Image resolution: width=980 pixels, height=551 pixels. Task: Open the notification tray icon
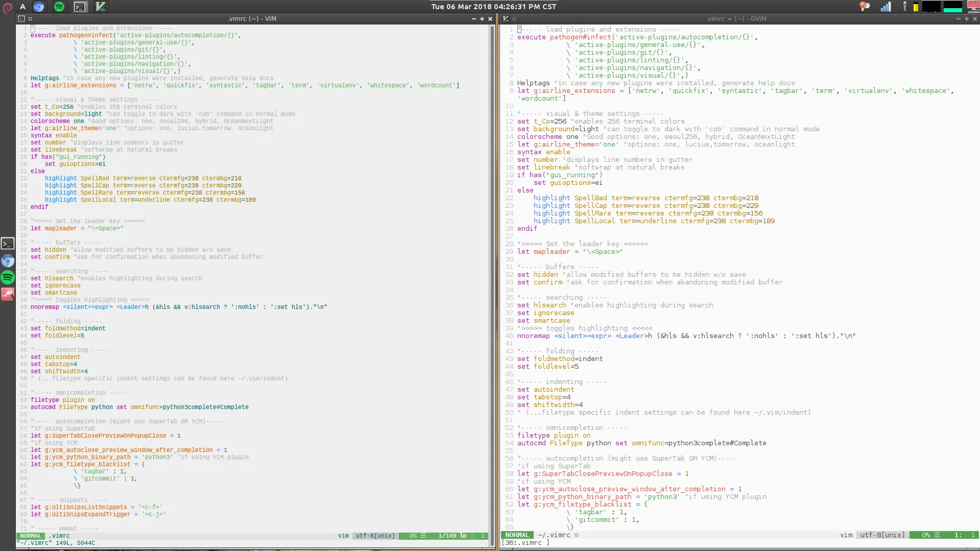pyautogui.click(x=864, y=7)
